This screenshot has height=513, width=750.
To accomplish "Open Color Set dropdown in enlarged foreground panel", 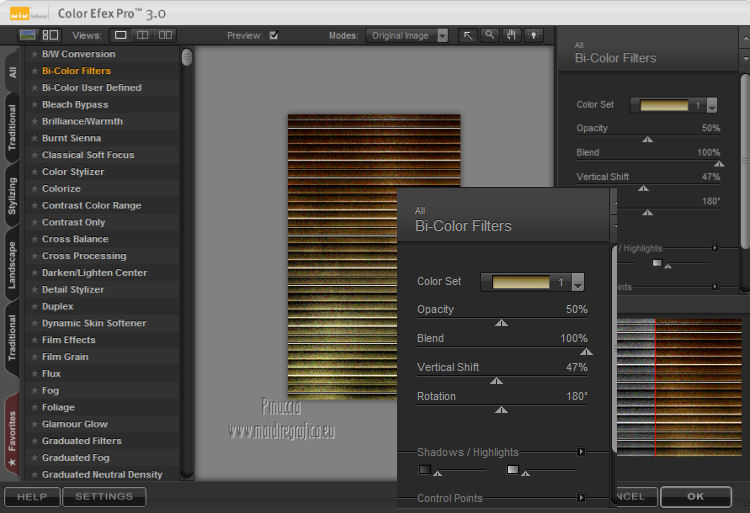I will (577, 283).
